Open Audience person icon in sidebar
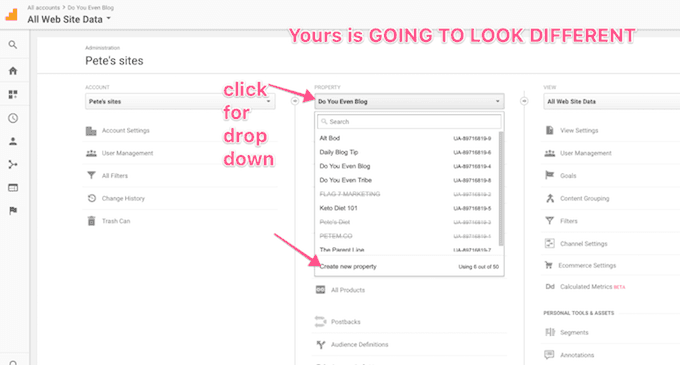The width and height of the screenshot is (680, 365). [x=13, y=141]
